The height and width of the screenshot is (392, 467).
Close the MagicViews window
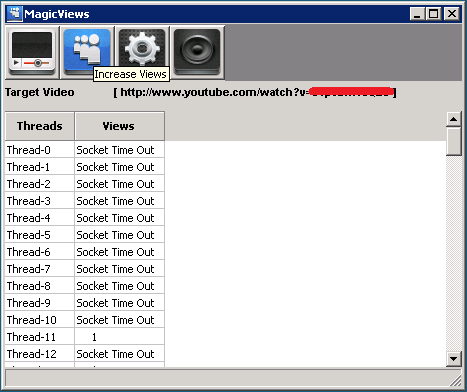(x=452, y=14)
